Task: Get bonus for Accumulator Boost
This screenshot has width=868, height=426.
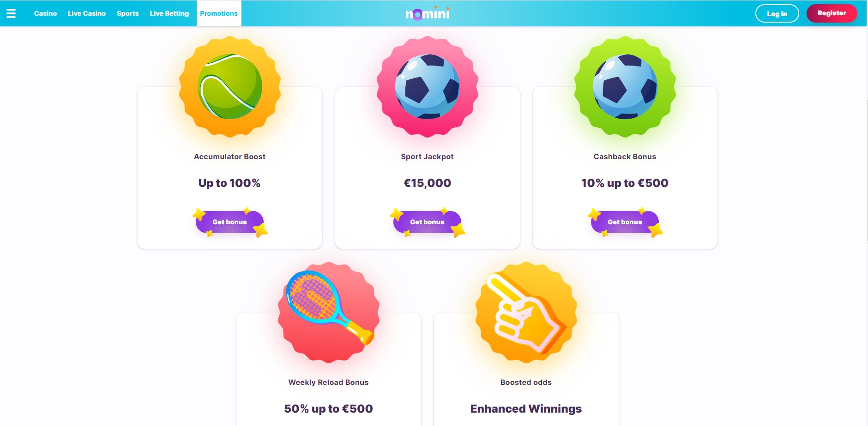Action: click(x=230, y=222)
